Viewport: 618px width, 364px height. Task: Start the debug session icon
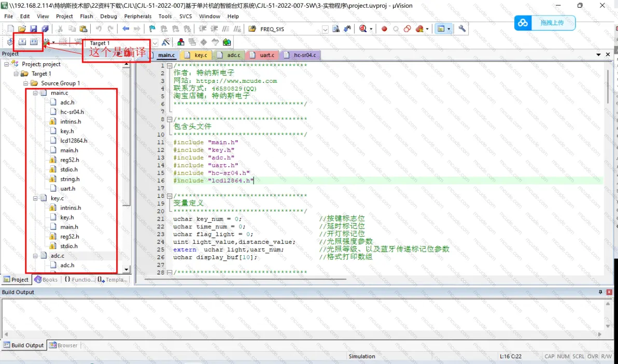(x=362, y=28)
